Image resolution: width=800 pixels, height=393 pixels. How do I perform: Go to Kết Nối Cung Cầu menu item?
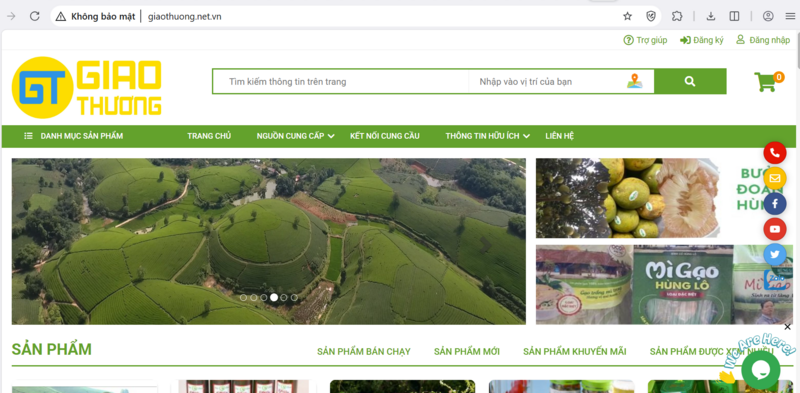(x=385, y=136)
